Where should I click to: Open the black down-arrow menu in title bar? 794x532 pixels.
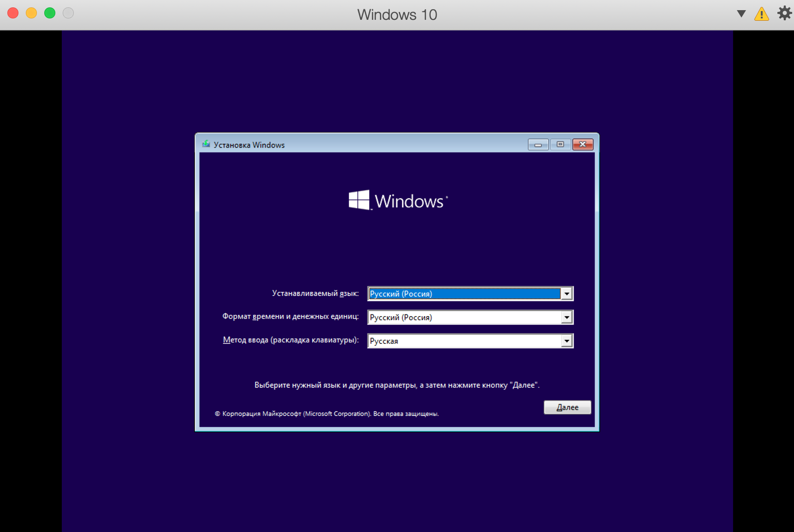pyautogui.click(x=741, y=14)
